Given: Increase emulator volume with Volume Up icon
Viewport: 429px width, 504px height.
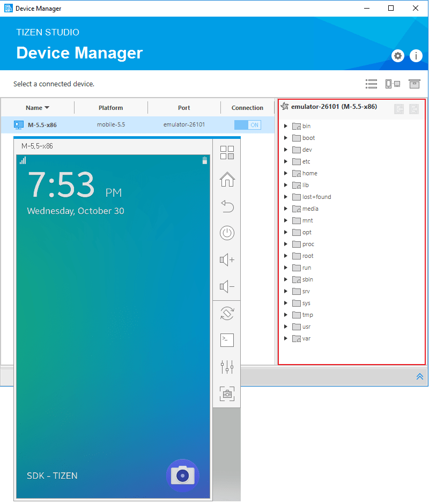Looking at the screenshot, I should (227, 260).
